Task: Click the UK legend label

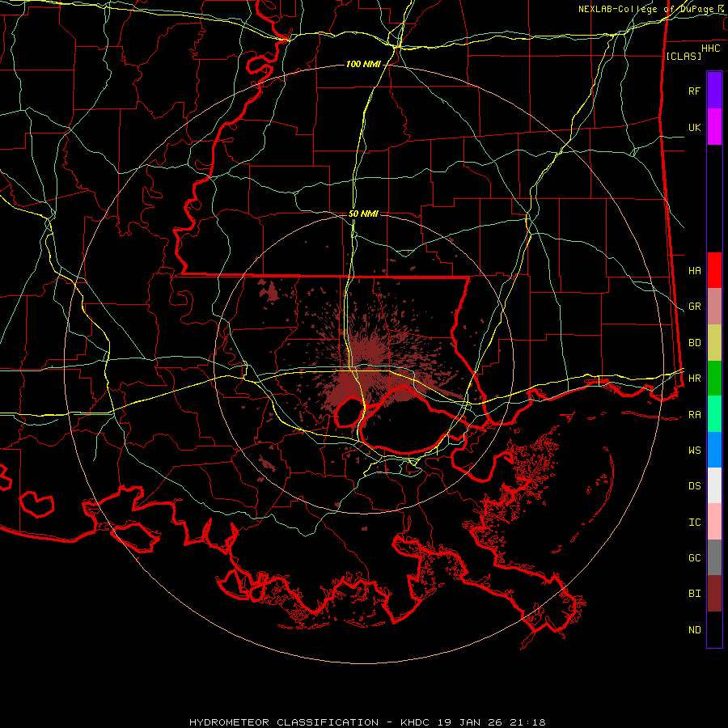Action: pyautogui.click(x=695, y=127)
